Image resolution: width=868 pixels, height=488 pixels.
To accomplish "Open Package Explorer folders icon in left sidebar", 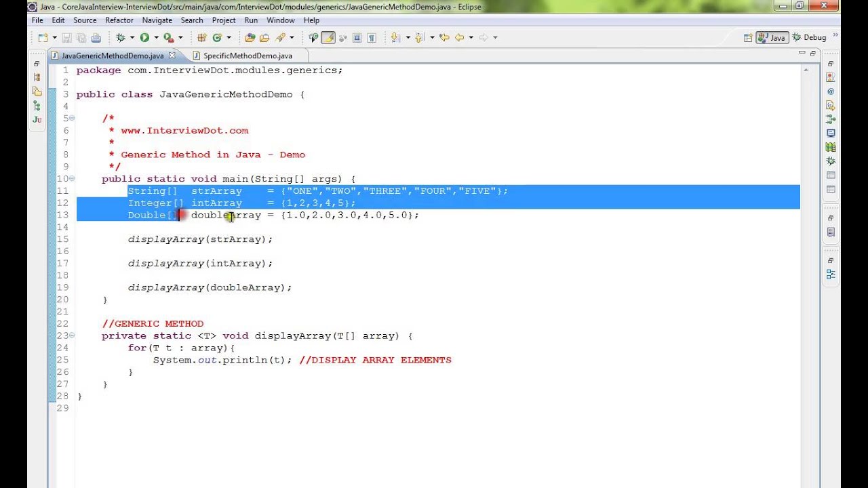I will pos(37,91).
